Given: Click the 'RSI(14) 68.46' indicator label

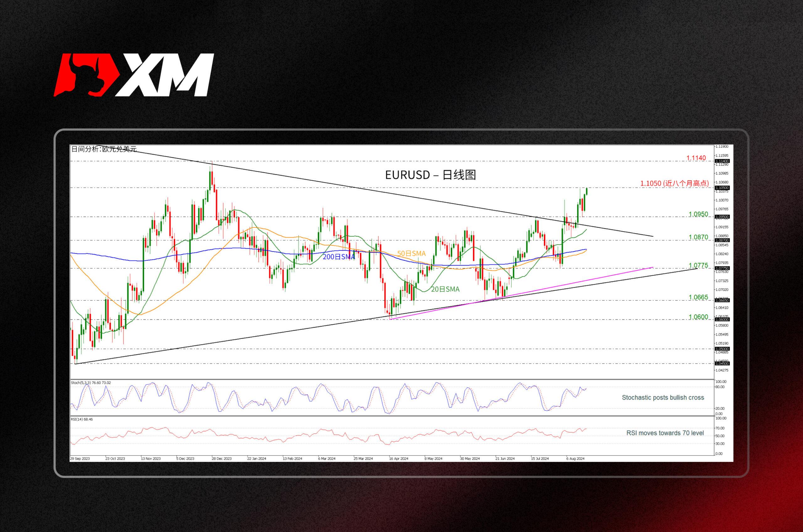Looking at the screenshot, I should [82, 419].
